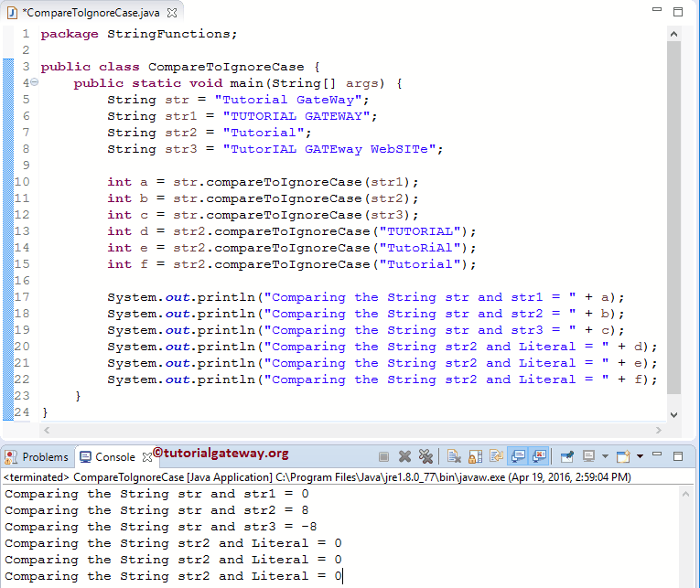Minimize the editor area

point(657,9)
